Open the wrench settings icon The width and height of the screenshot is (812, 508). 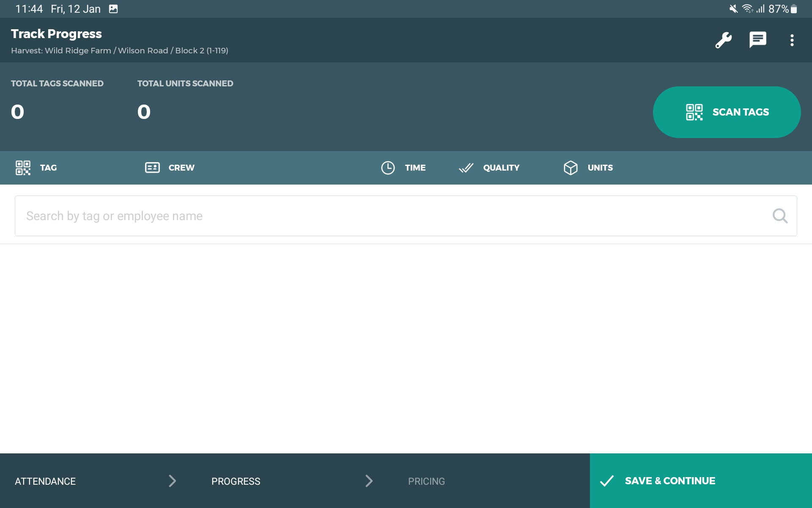click(x=723, y=40)
